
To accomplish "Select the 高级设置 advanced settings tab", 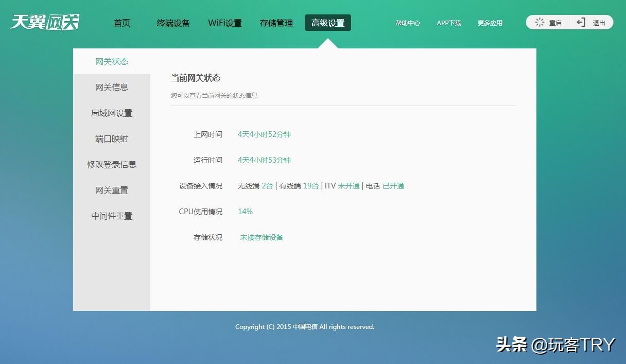I will click(x=328, y=23).
